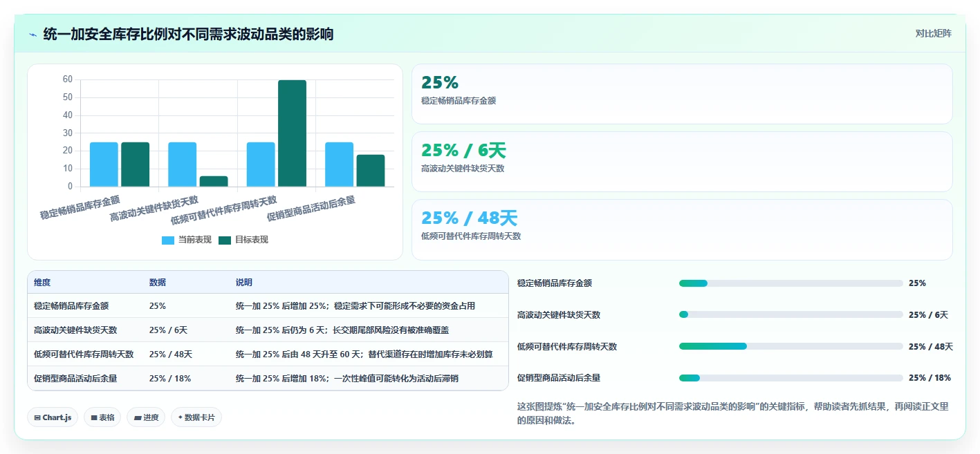Click the dark green 目标表现 legend swatch
This screenshot has height=454, width=980.
[x=225, y=240]
